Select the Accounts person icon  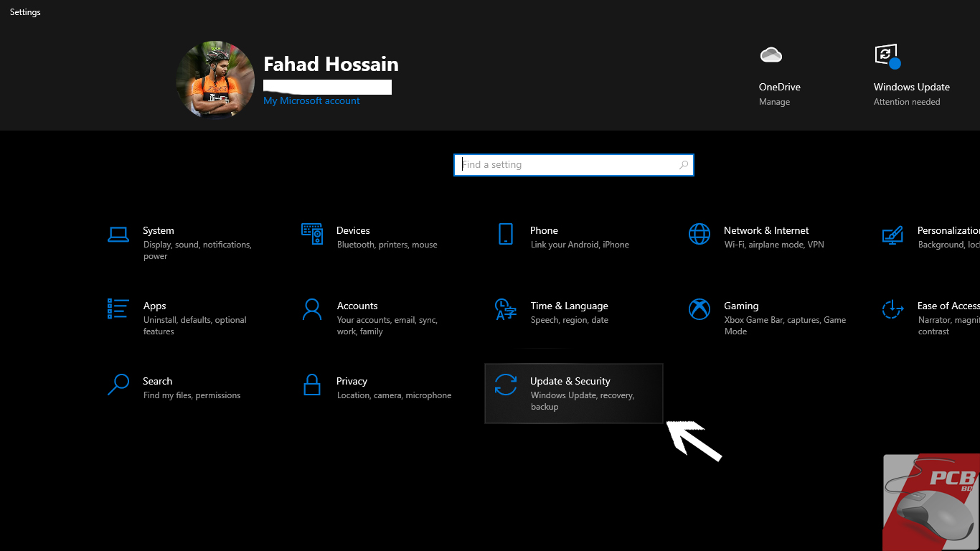312,309
